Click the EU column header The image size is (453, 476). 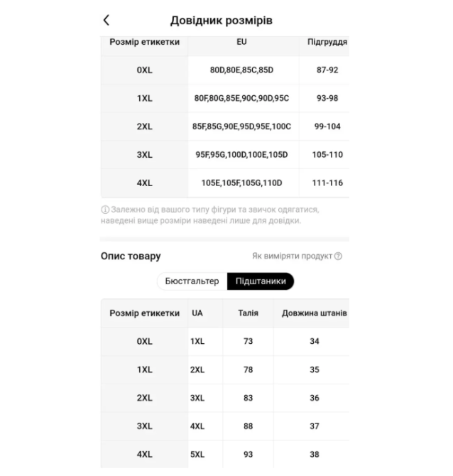tap(241, 42)
